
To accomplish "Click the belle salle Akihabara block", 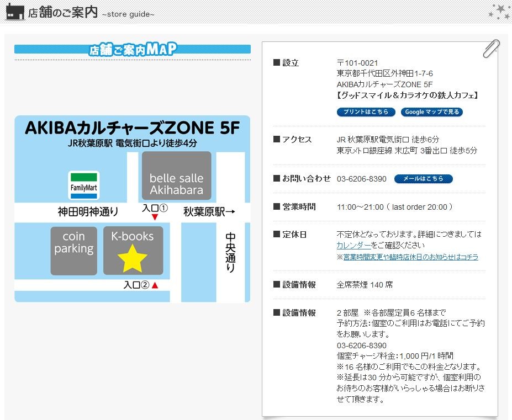I will click(177, 176).
